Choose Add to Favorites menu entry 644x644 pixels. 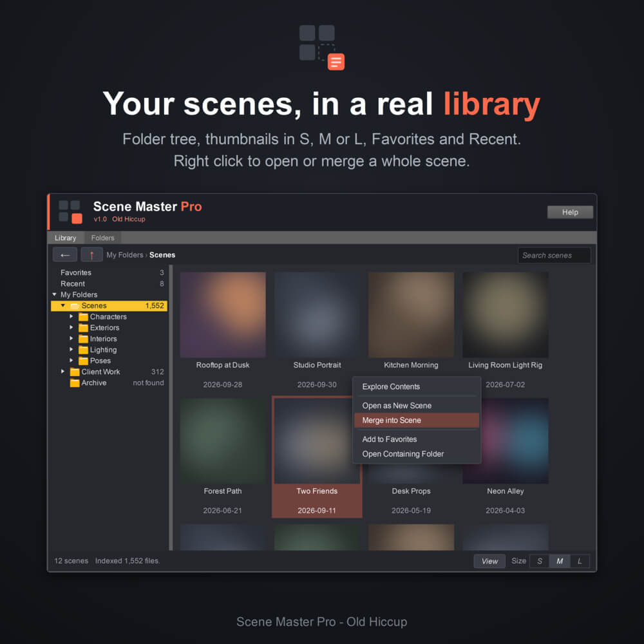pos(417,439)
